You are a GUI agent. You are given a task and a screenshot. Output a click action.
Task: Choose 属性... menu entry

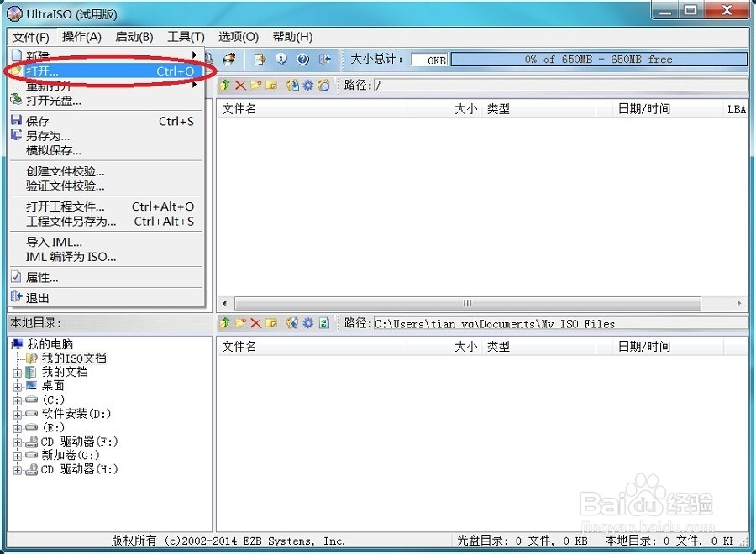point(106,278)
